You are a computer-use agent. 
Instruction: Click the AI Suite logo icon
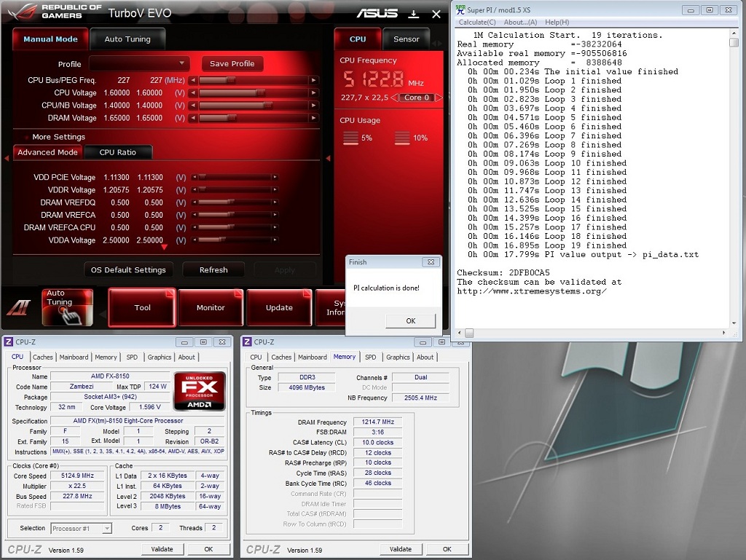click(19, 309)
